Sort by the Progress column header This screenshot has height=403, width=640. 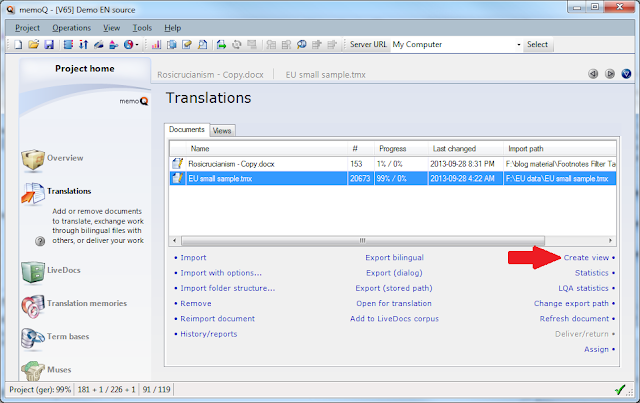coord(400,149)
